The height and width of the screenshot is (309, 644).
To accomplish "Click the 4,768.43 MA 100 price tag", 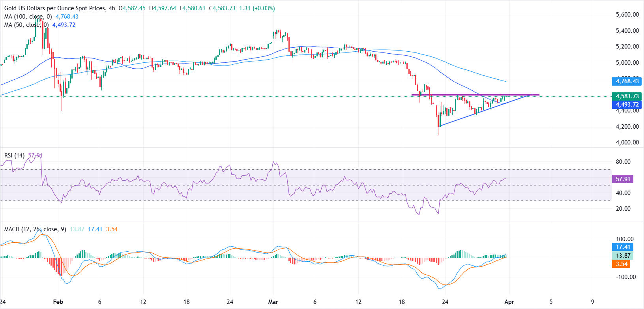I will [x=627, y=81].
